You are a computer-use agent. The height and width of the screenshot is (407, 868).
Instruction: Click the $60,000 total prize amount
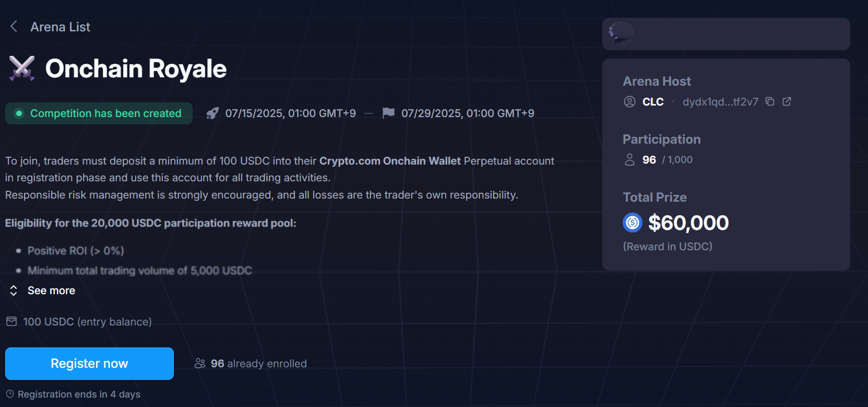coord(688,223)
